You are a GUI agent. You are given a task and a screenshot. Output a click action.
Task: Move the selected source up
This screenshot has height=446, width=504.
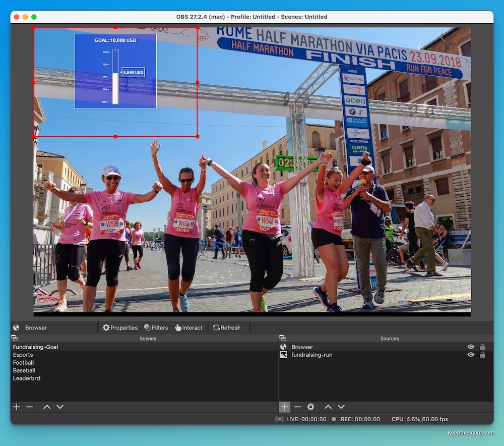pyautogui.click(x=328, y=407)
